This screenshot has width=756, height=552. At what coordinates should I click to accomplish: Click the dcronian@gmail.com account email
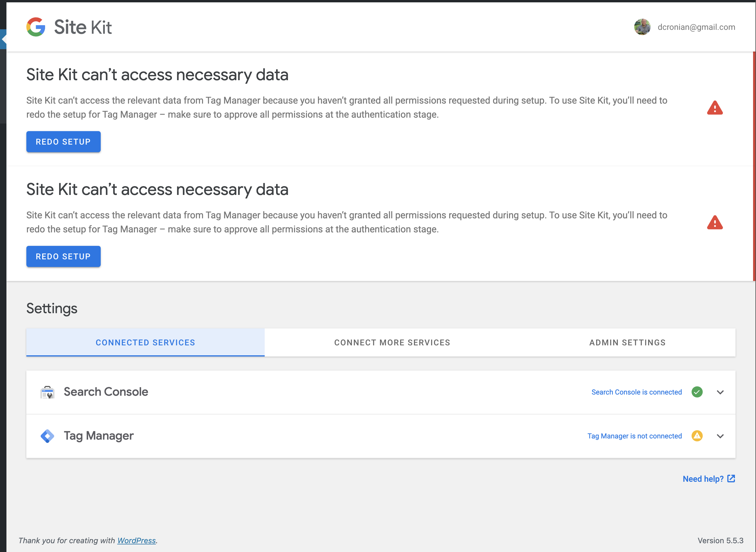coord(696,27)
